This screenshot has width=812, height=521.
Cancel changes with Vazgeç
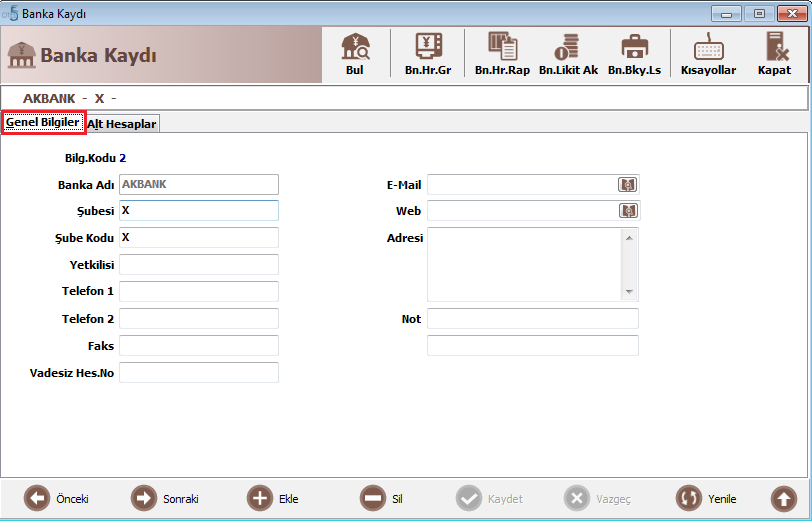coord(598,499)
